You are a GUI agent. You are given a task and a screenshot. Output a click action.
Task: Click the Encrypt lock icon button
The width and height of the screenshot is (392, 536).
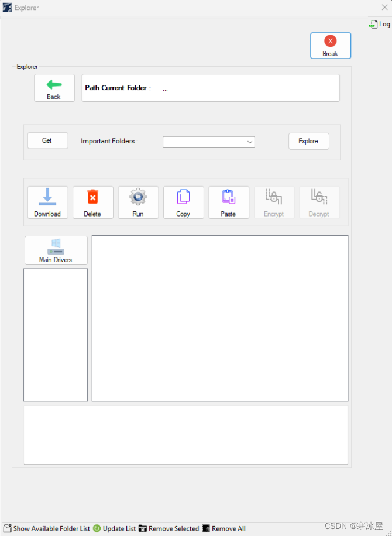(274, 202)
